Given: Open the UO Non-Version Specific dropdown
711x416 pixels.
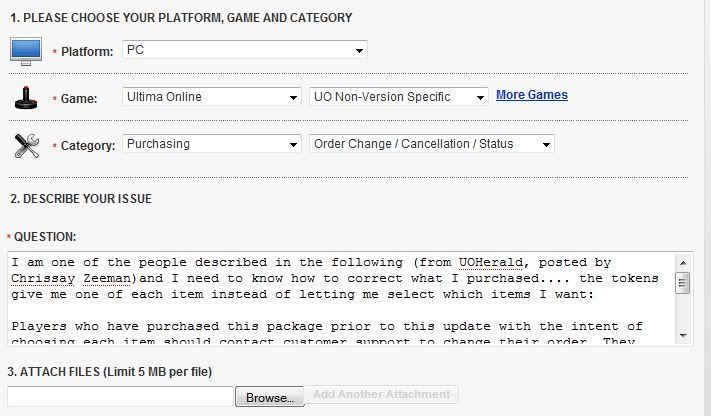Looking at the screenshot, I should (399, 97).
